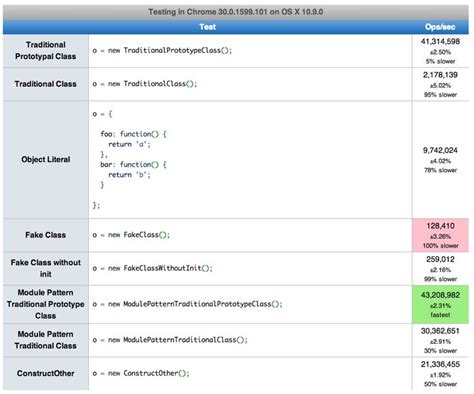Click code 'o = new ModulePatternTraditionalPrototypeClass();'
The height and width of the screenshot is (394, 474).
click(x=187, y=304)
